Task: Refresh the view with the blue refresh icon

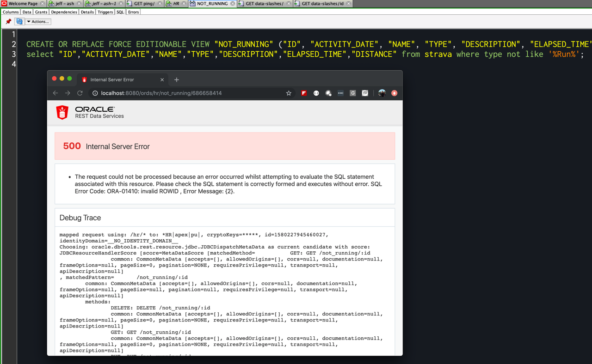Action: click(19, 21)
